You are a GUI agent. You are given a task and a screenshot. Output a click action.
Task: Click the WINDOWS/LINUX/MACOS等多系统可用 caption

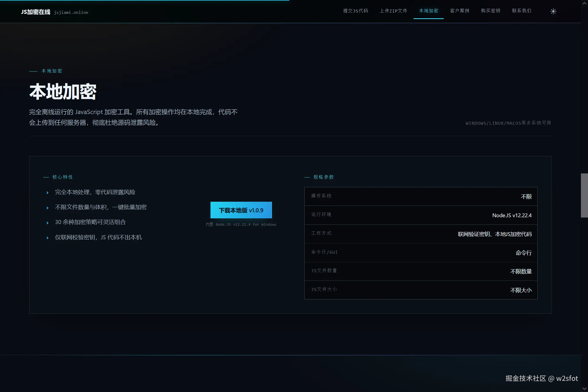pyautogui.click(x=508, y=123)
